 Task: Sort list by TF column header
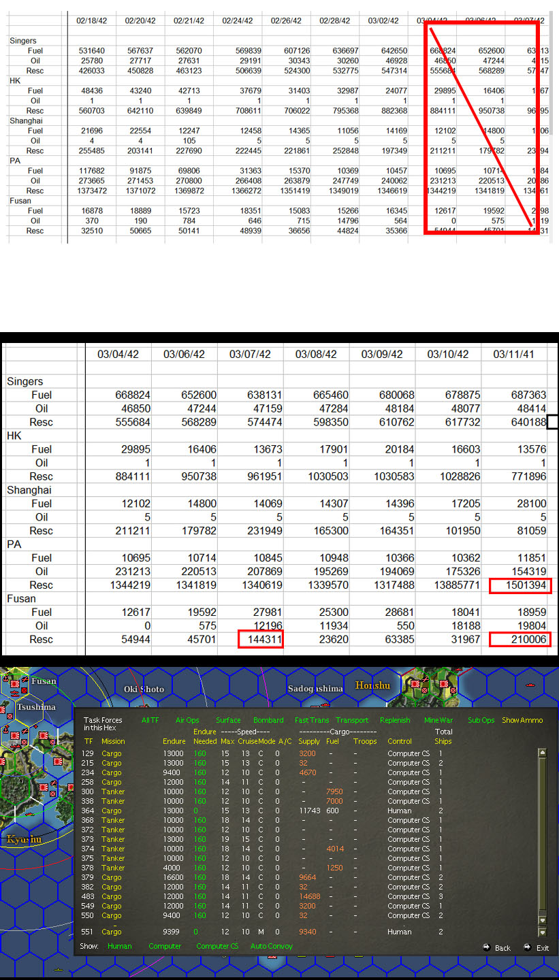pyautogui.click(x=89, y=741)
